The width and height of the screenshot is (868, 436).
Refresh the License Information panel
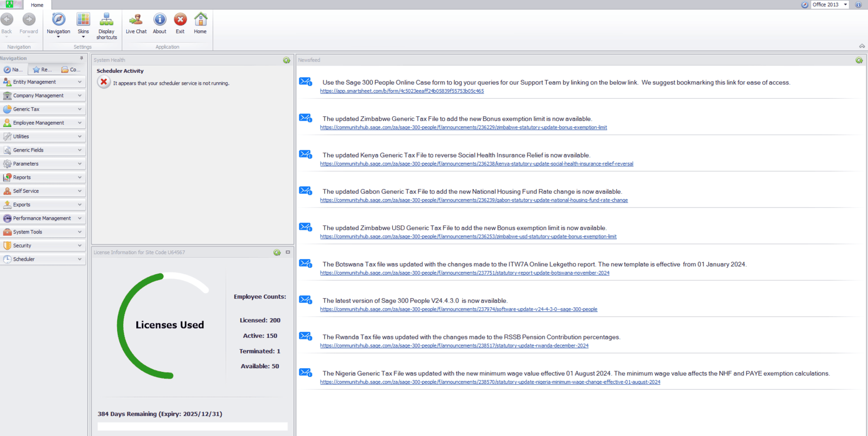[x=277, y=252]
